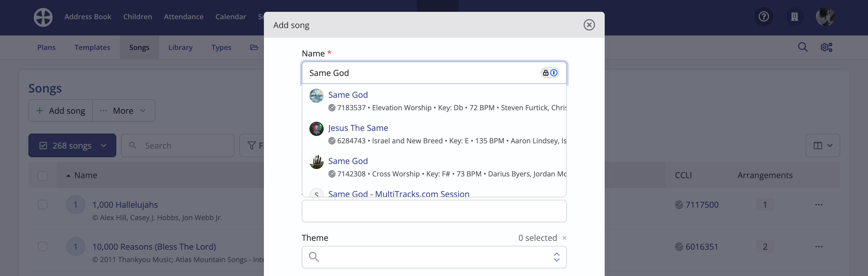Open the Children menu item
Screen dimensions: 868x276
coord(138,17)
